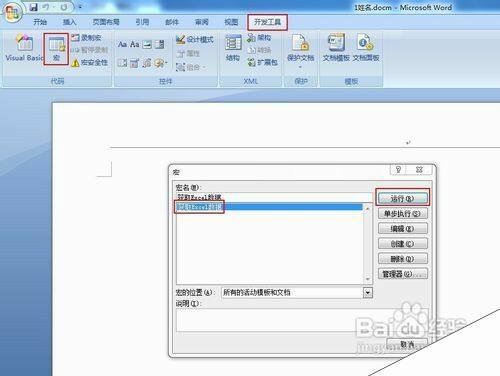The image size is (500, 376).
Task: Click macro list scrollbar up arrow
Action: (x=367, y=208)
